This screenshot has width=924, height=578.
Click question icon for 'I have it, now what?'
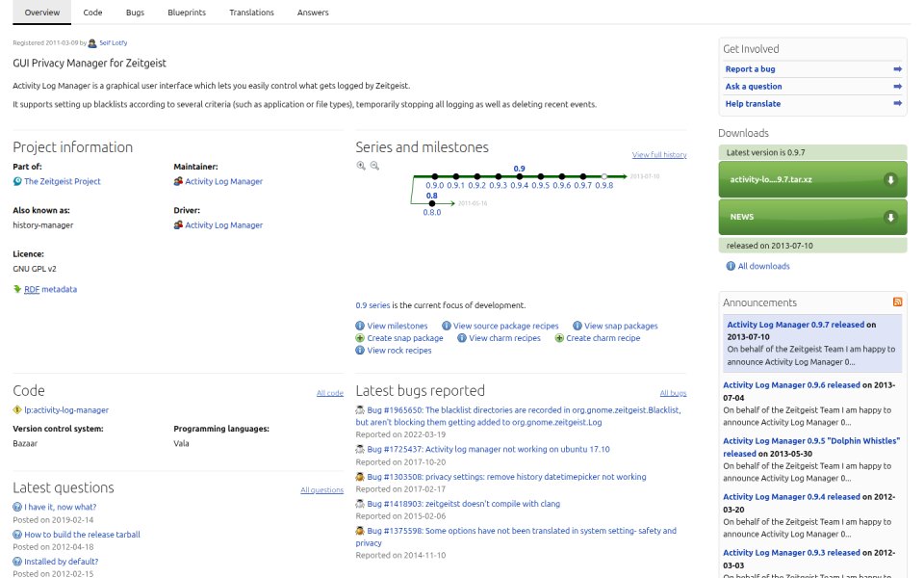tap(17, 507)
